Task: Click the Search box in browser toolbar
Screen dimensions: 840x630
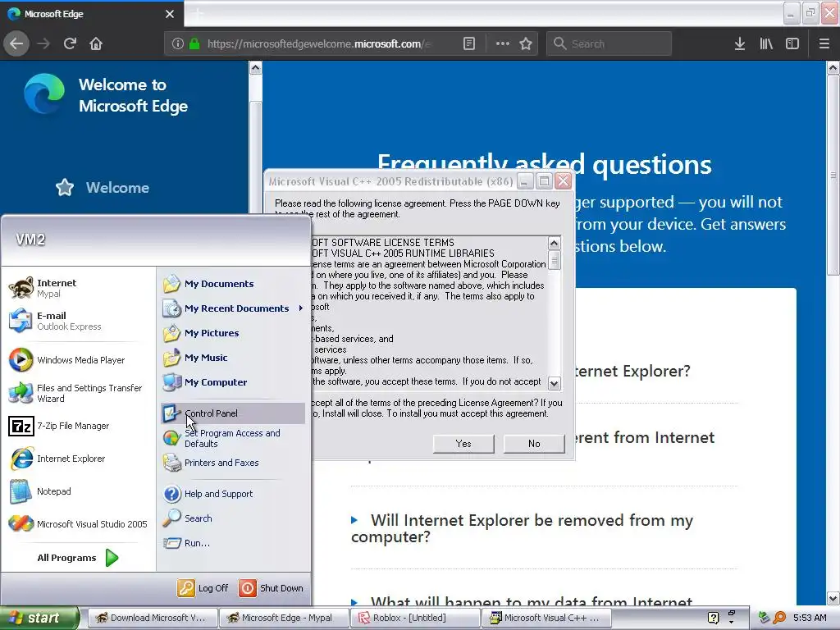Action: click(x=609, y=43)
